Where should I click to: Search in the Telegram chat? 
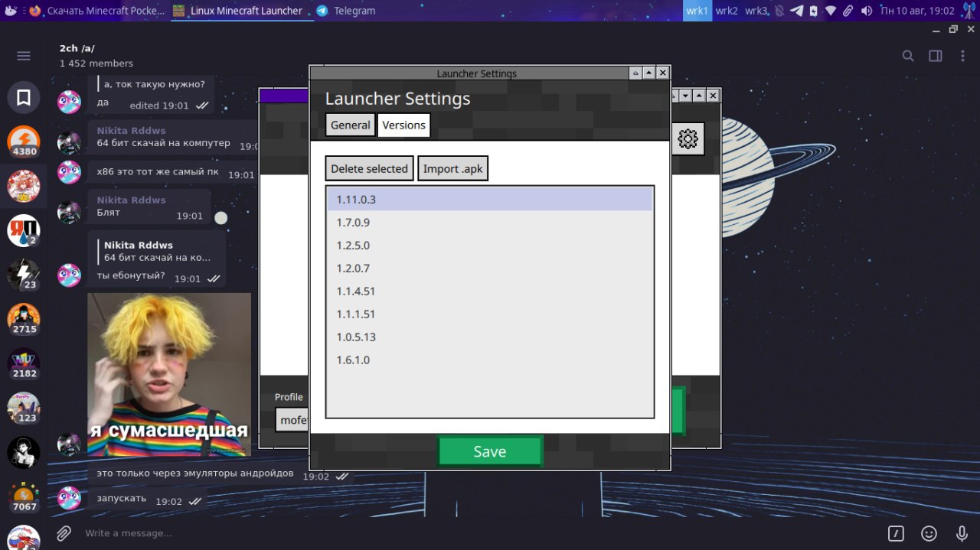pyautogui.click(x=908, y=56)
